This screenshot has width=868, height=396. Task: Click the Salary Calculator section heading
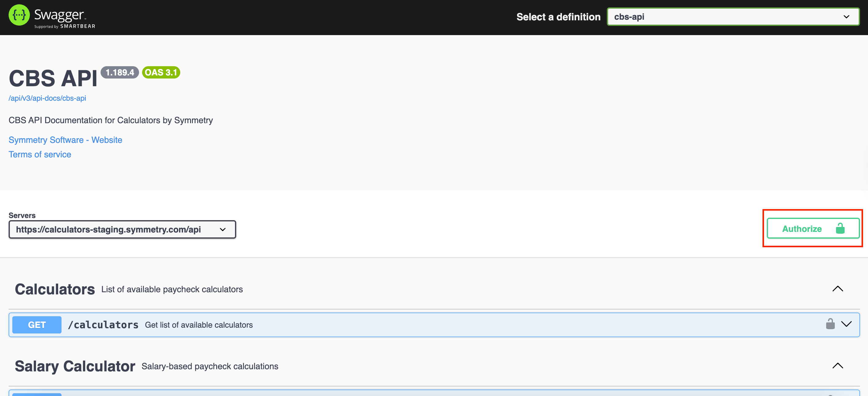coord(75,366)
